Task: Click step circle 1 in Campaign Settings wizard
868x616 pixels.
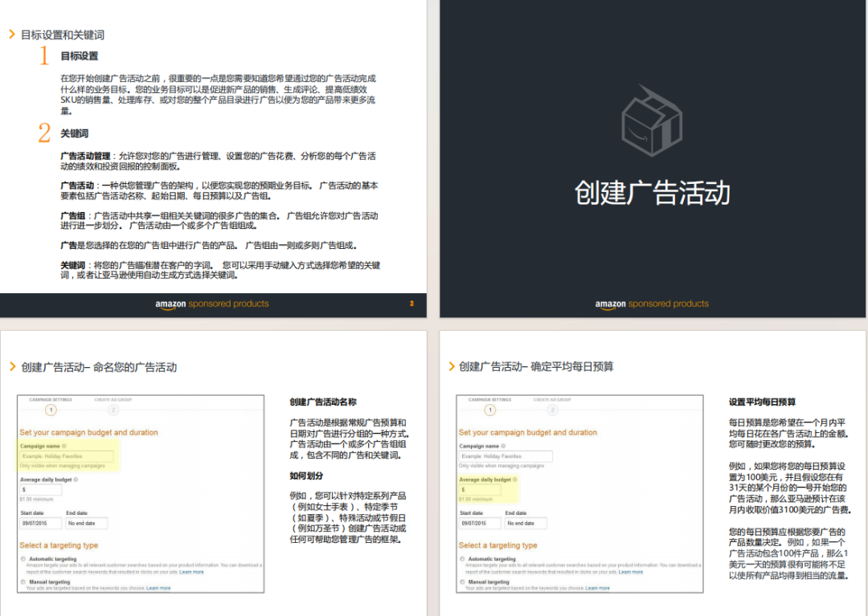Action: pos(51,410)
